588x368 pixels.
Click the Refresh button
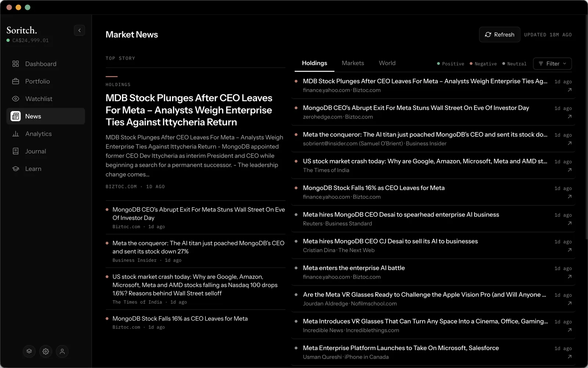coord(499,35)
